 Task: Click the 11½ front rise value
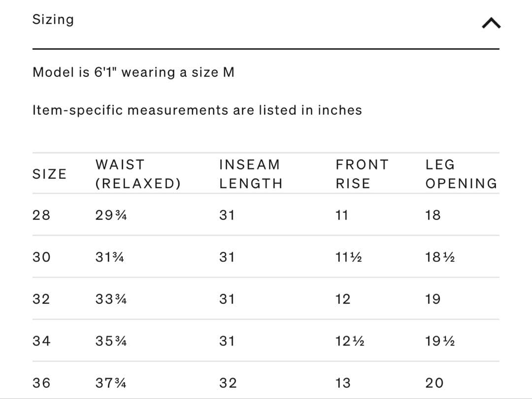pyautogui.click(x=349, y=257)
